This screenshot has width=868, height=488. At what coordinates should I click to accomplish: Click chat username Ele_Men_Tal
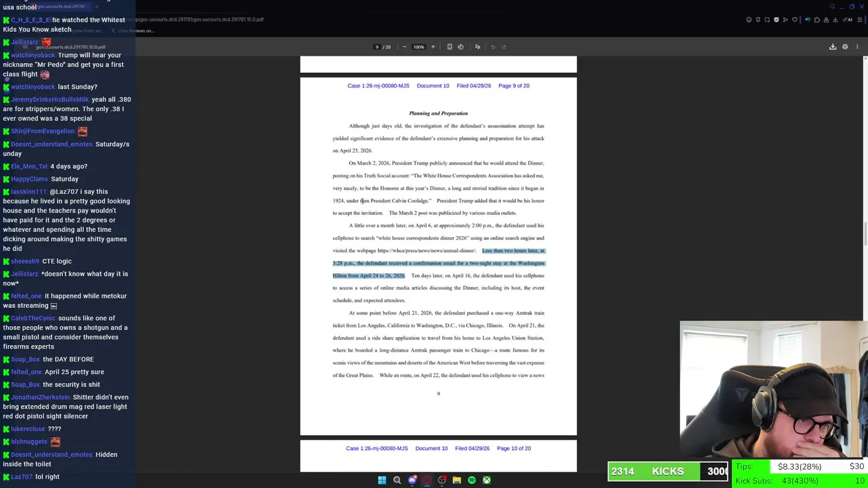[29, 167]
